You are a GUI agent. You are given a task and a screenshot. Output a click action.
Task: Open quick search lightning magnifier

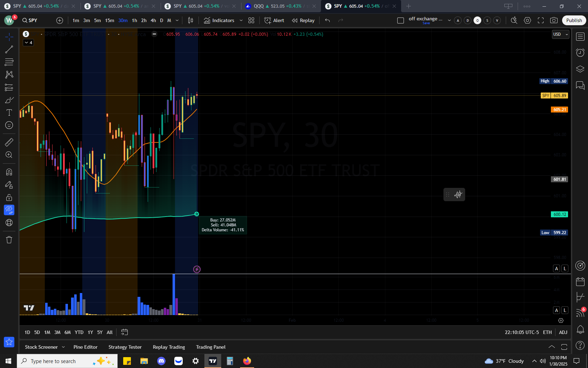[x=514, y=20]
